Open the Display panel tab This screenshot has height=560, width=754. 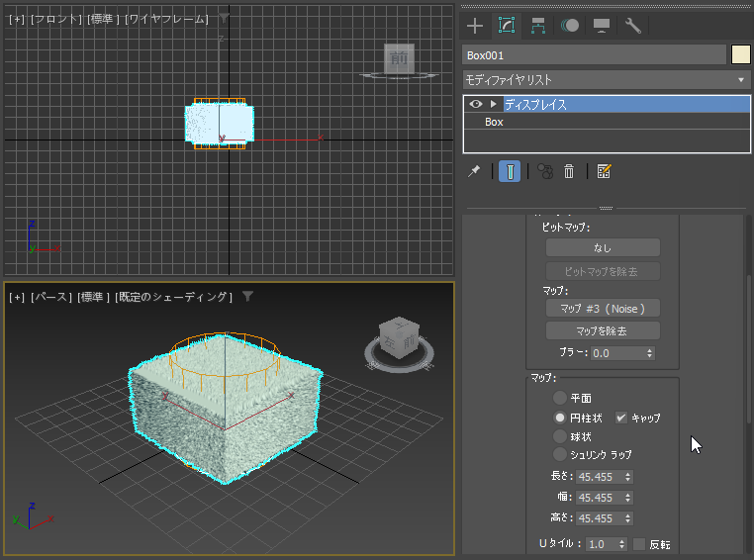pyautogui.click(x=601, y=26)
